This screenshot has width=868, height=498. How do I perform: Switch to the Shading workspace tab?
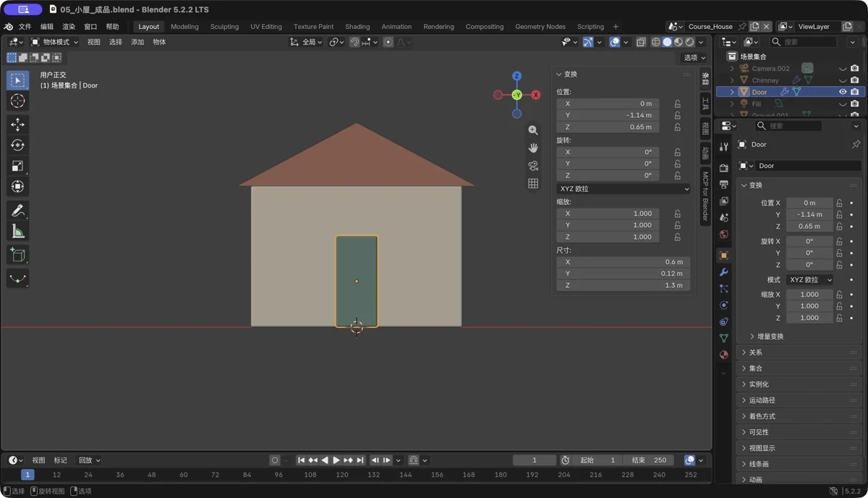[x=357, y=27]
